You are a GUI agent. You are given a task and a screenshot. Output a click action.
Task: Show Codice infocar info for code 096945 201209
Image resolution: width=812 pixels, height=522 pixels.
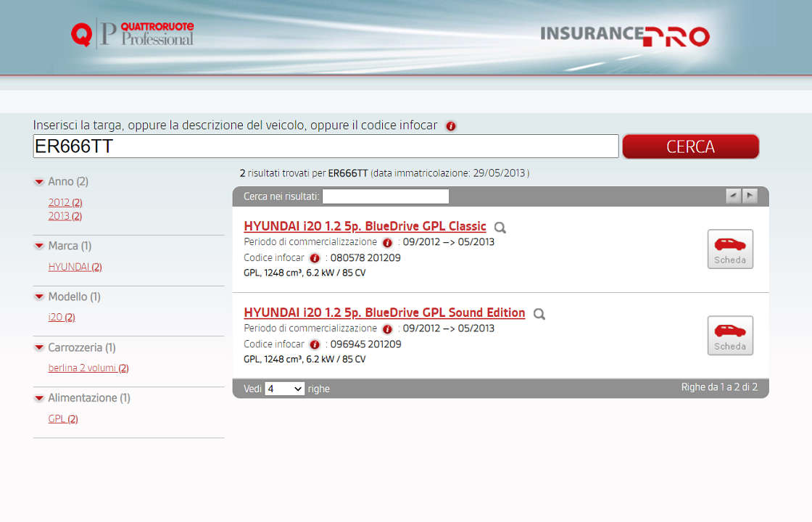coord(315,344)
